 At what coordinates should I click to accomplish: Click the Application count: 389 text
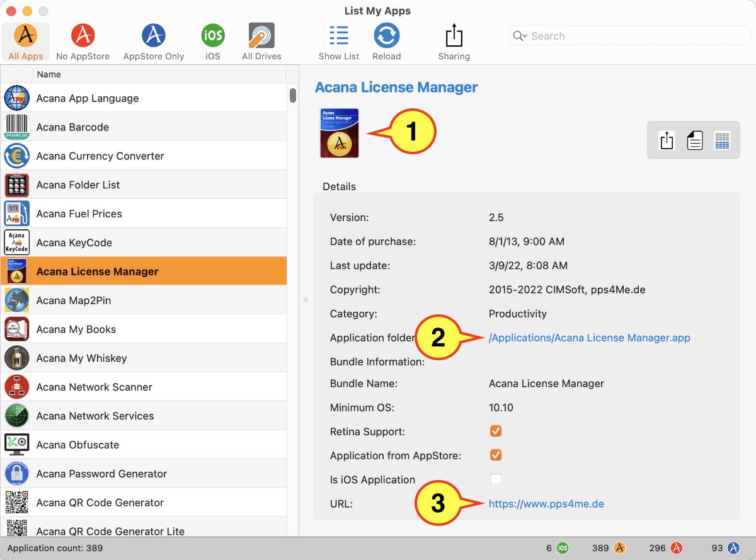55,548
